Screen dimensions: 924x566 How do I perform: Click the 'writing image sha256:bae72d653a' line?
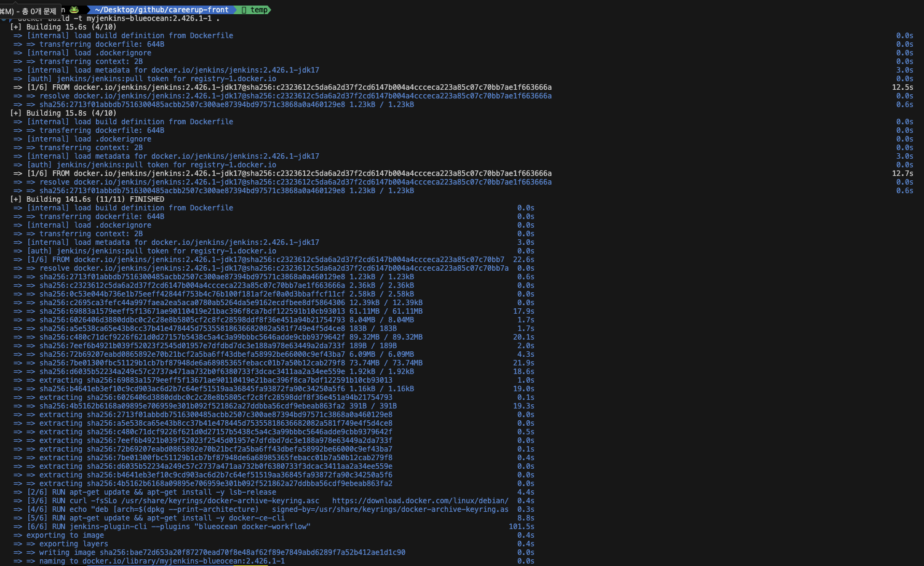pos(209,552)
